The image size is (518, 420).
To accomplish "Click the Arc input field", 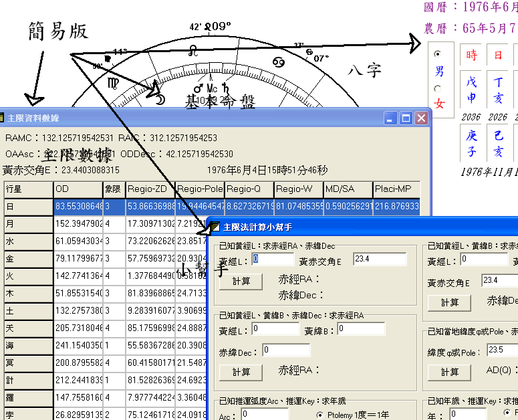I will pyautogui.click(x=265, y=414).
